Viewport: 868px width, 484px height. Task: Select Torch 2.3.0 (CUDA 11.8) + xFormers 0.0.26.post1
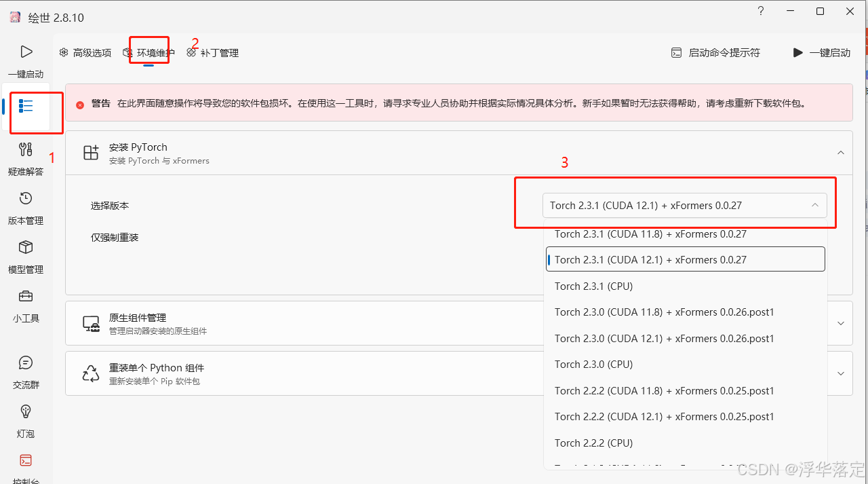tap(686, 312)
